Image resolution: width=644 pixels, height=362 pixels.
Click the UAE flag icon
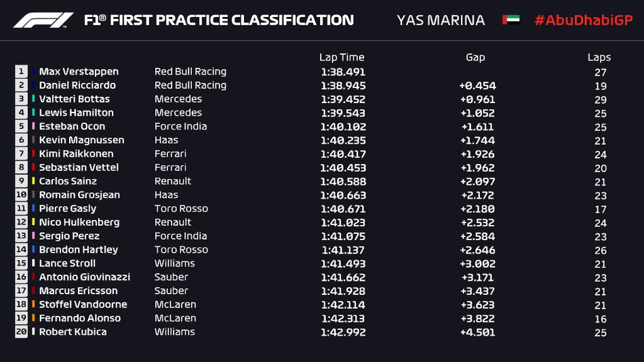(x=511, y=20)
